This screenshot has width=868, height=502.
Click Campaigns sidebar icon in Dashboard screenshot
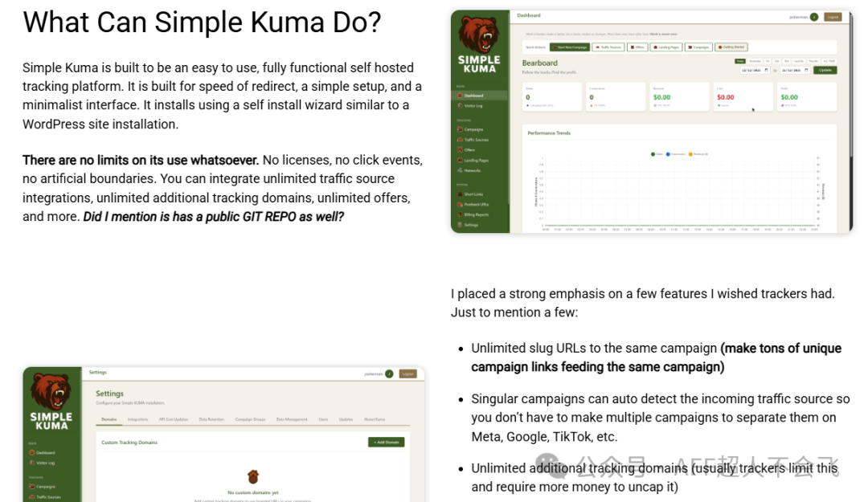tap(460, 129)
